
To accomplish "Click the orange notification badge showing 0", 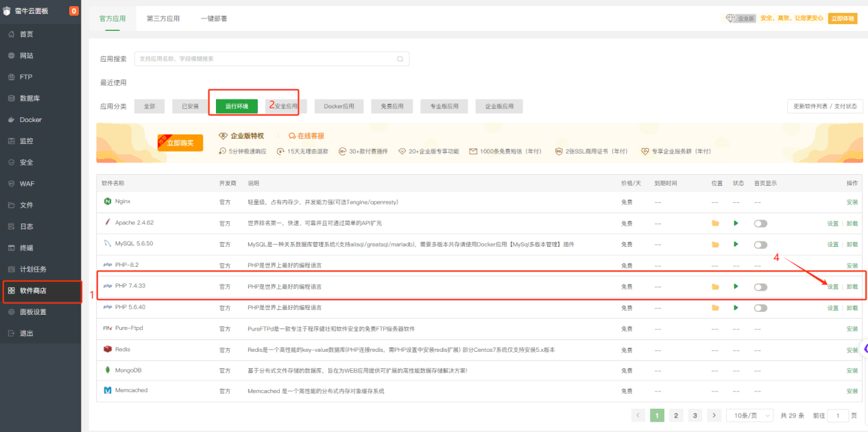I will click(74, 11).
